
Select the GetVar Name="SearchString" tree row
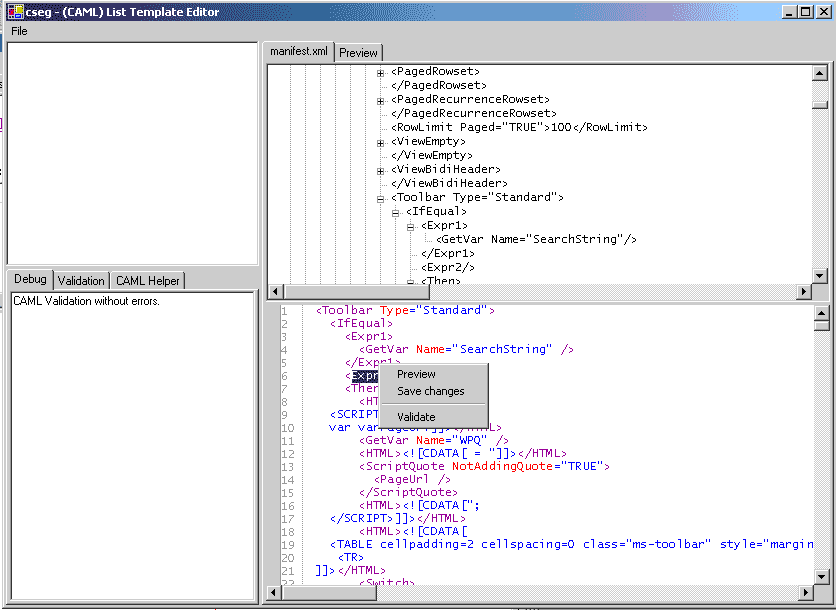pyautogui.click(x=536, y=239)
